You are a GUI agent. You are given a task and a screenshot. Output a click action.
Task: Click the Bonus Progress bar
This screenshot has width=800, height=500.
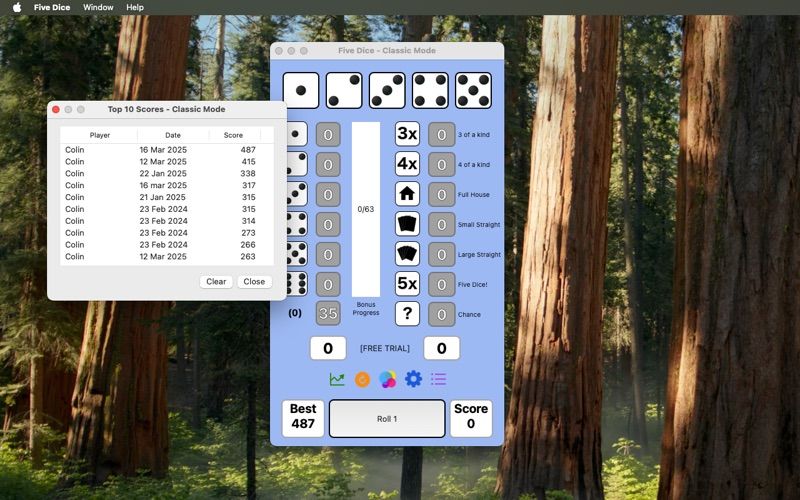pyautogui.click(x=366, y=209)
